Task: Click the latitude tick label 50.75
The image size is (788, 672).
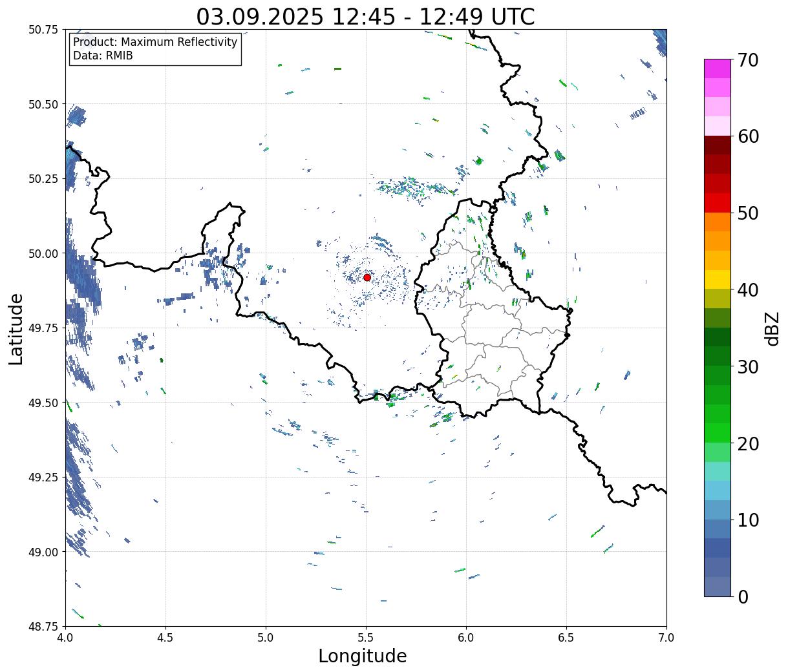Action: pyautogui.click(x=43, y=30)
